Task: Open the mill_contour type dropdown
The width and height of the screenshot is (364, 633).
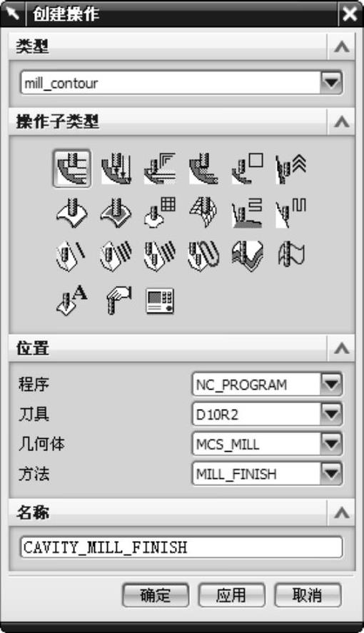Action: point(331,83)
